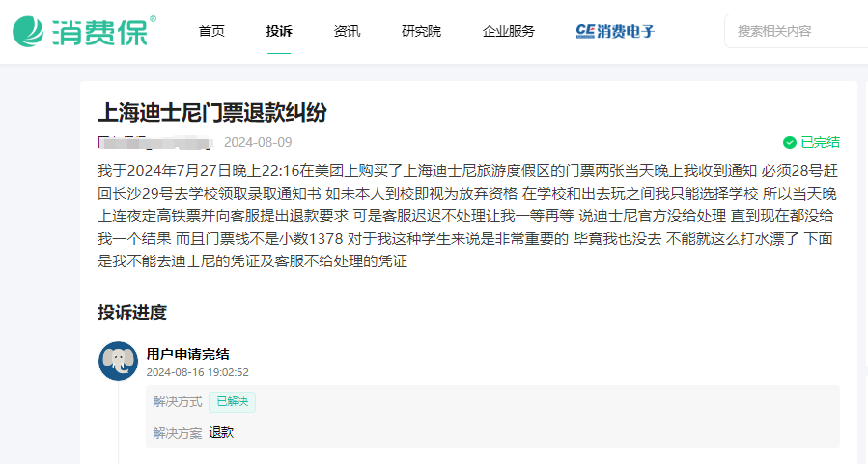
Task: Open 研究院 menu item
Action: (x=421, y=31)
